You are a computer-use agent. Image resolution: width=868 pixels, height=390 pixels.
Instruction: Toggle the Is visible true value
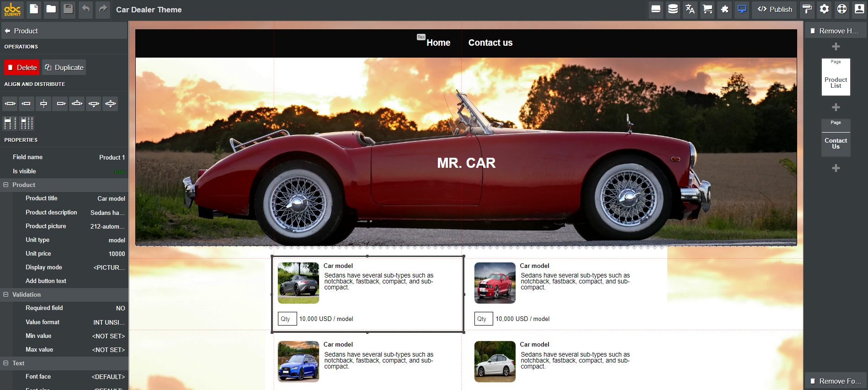pos(120,171)
